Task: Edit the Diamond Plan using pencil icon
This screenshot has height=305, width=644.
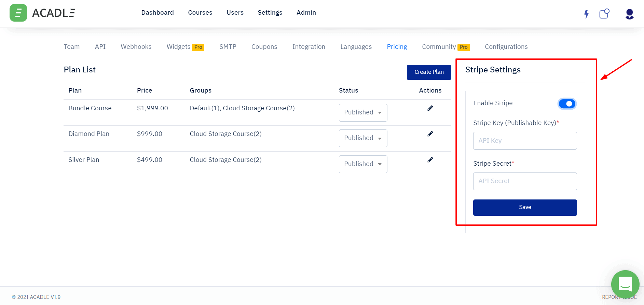Action: 430,134
